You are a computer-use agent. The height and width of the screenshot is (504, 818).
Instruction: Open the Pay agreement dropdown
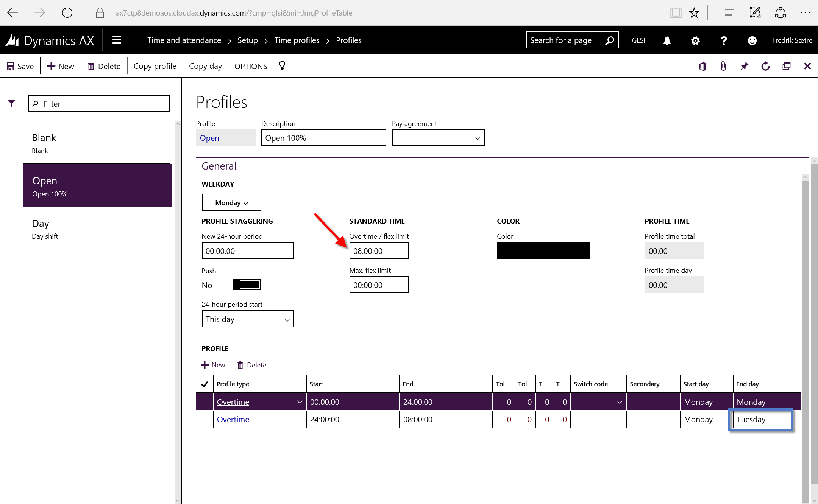coord(438,138)
